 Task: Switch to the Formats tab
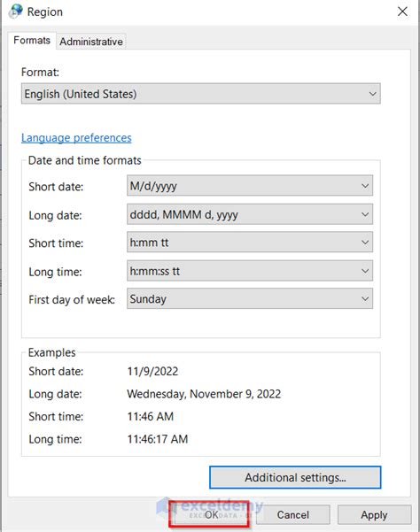point(32,41)
